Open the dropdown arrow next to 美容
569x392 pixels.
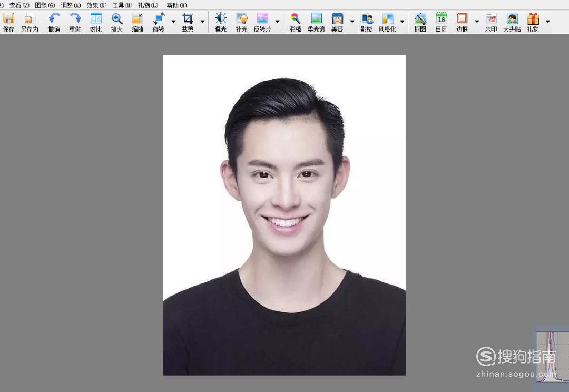(x=352, y=22)
